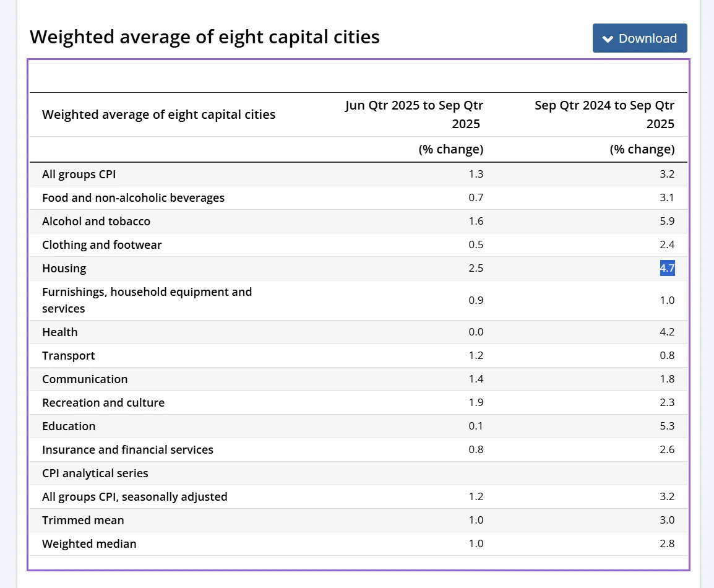The width and height of the screenshot is (714, 588).
Task: Click the Housing quarterly value 2.5
Action: 476,269
